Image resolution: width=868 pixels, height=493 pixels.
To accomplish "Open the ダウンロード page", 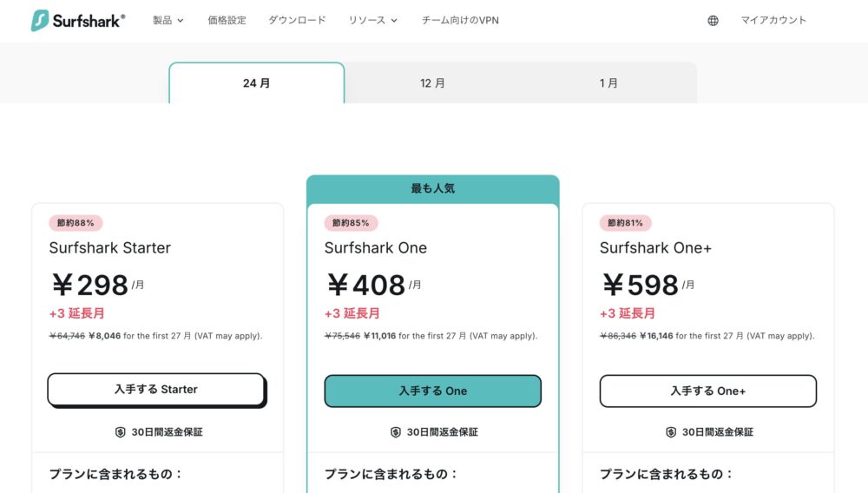I will click(297, 20).
